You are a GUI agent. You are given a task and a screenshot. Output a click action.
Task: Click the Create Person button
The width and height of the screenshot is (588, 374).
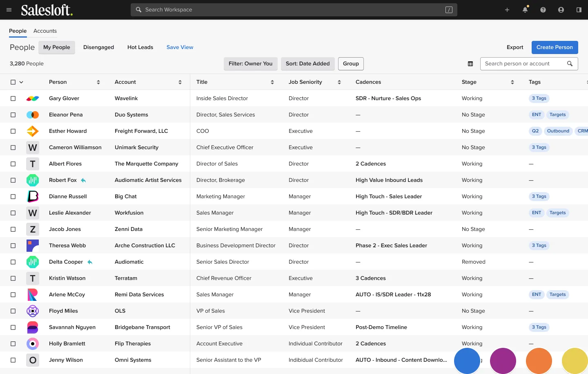[555, 47]
